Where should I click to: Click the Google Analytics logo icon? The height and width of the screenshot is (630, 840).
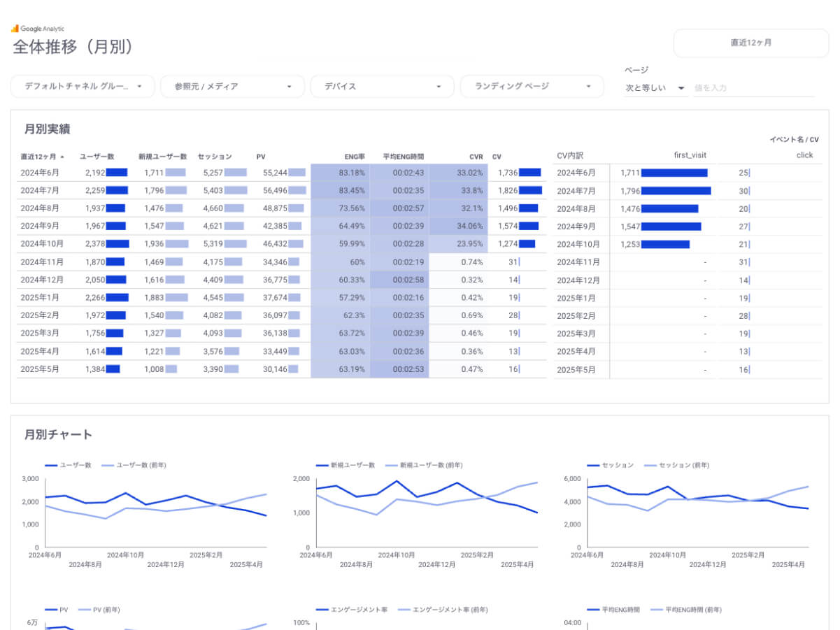pos(15,29)
